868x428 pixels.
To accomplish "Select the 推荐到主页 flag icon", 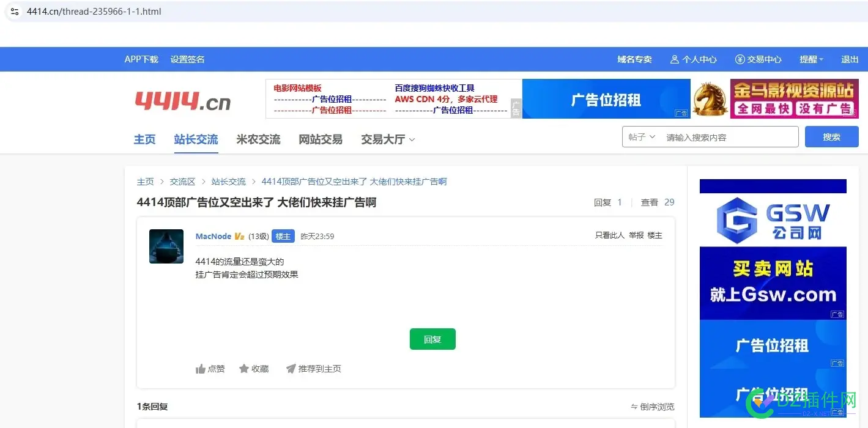I will (x=291, y=368).
